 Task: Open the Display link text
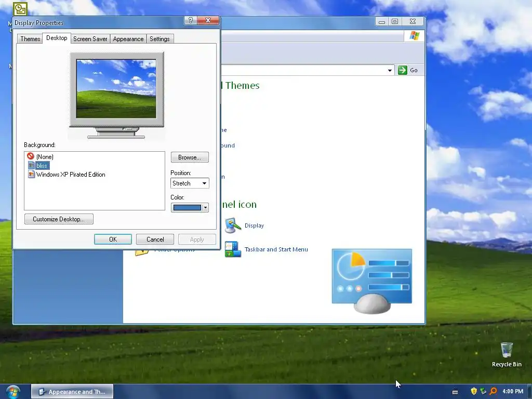pos(254,225)
